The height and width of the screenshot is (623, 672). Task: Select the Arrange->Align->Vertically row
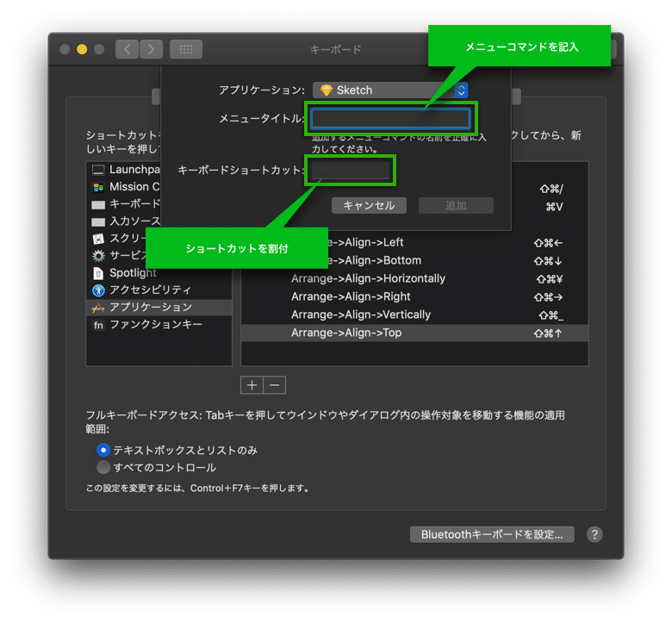coord(414,315)
